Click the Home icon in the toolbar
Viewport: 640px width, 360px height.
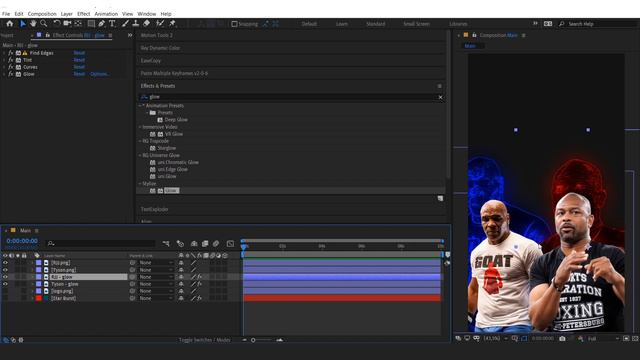pos(9,24)
